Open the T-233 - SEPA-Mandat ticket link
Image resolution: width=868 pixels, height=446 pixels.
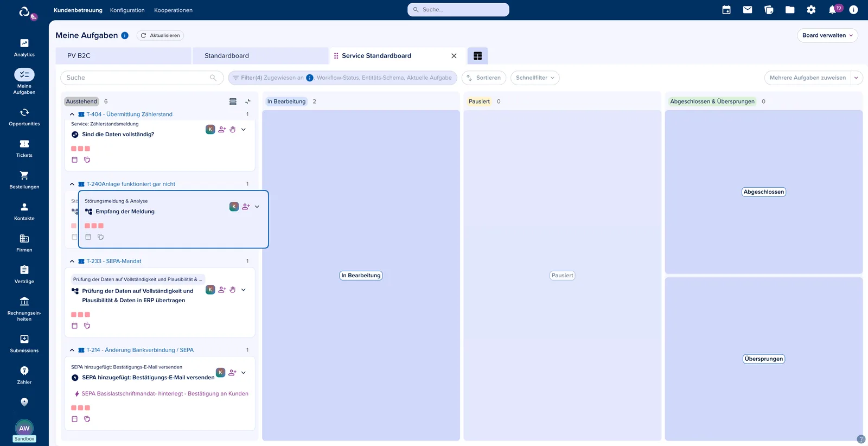tap(114, 261)
